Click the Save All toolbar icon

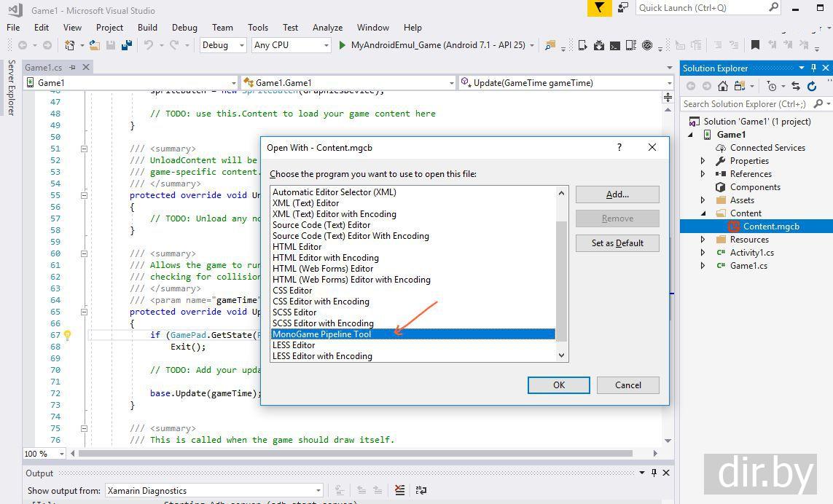127,45
